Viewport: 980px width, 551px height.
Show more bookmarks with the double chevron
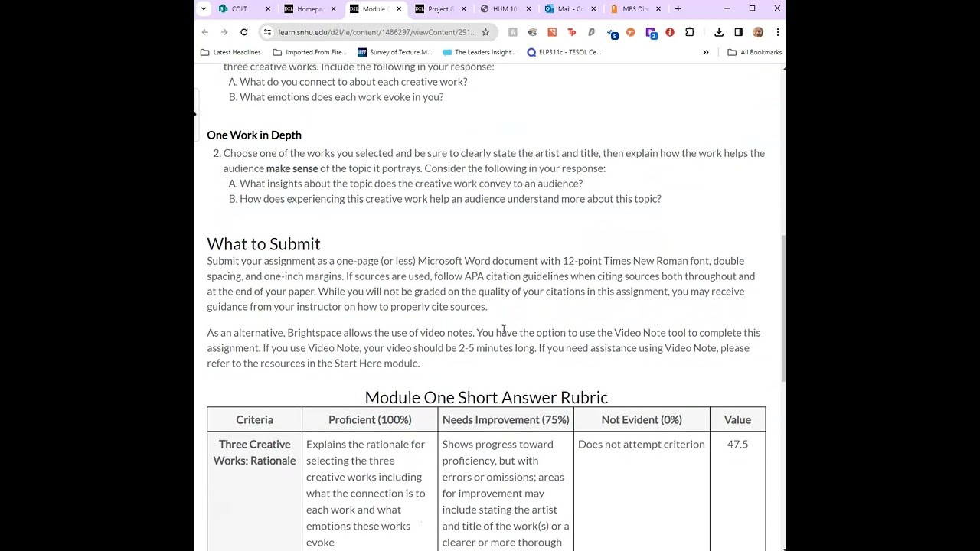coord(706,52)
